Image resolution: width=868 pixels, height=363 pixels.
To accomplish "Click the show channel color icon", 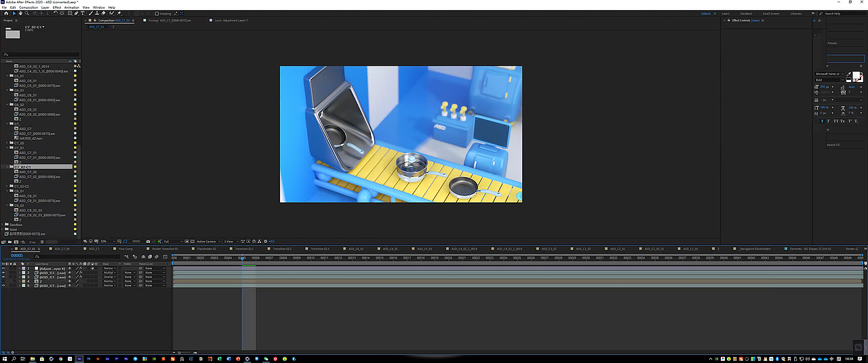I will (x=159, y=242).
